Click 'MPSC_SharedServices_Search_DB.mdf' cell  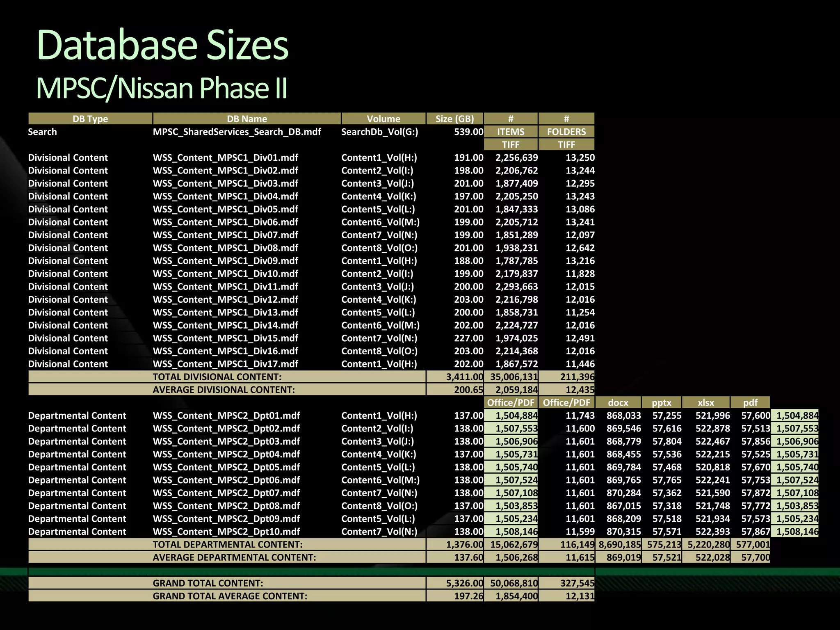(x=237, y=132)
